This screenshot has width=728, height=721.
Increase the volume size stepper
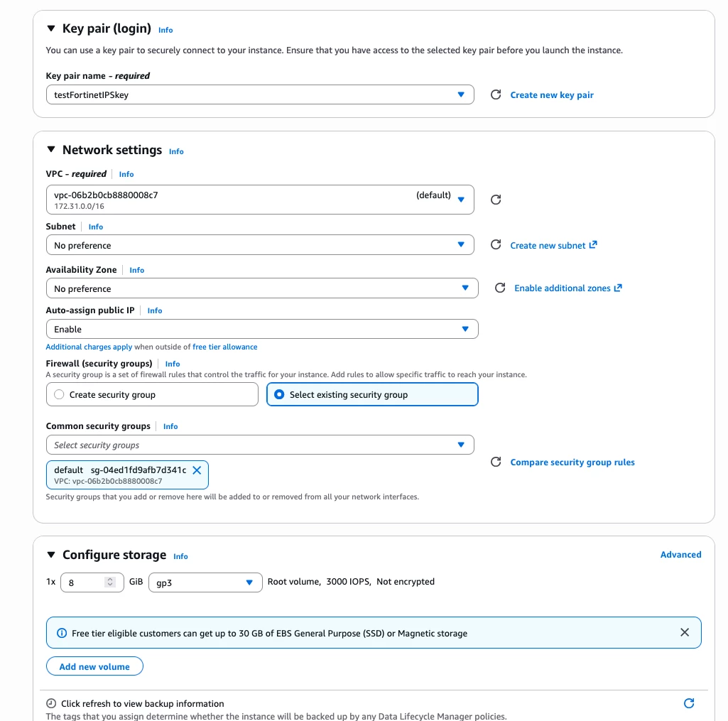click(x=110, y=580)
